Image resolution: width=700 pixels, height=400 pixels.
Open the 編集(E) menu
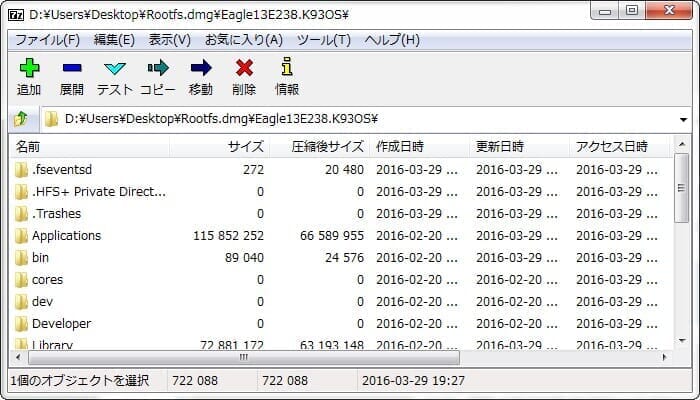coord(114,40)
